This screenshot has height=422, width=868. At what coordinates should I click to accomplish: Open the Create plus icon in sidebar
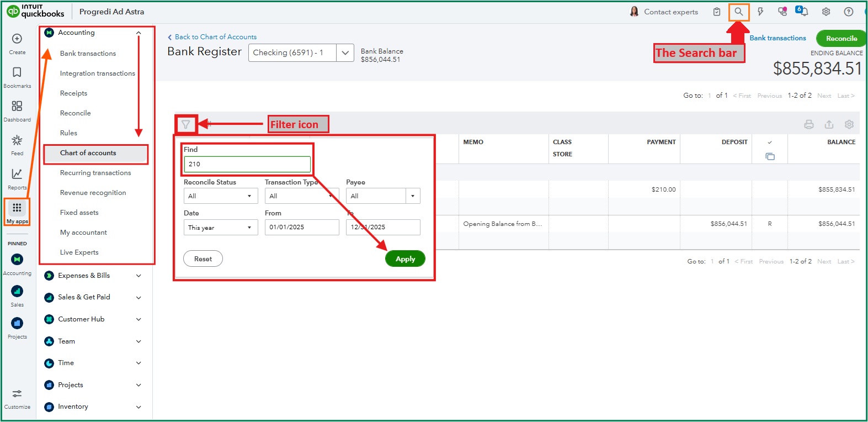pos(17,39)
